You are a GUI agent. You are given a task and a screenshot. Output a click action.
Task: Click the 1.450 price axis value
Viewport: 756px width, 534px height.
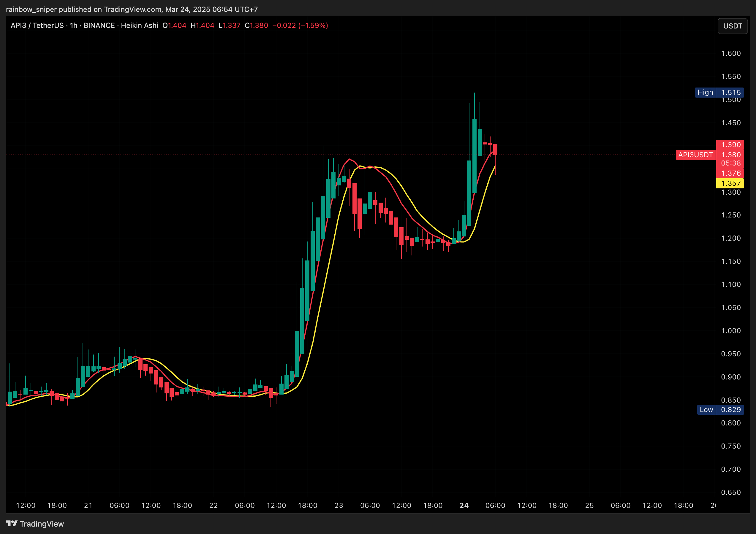click(x=731, y=123)
